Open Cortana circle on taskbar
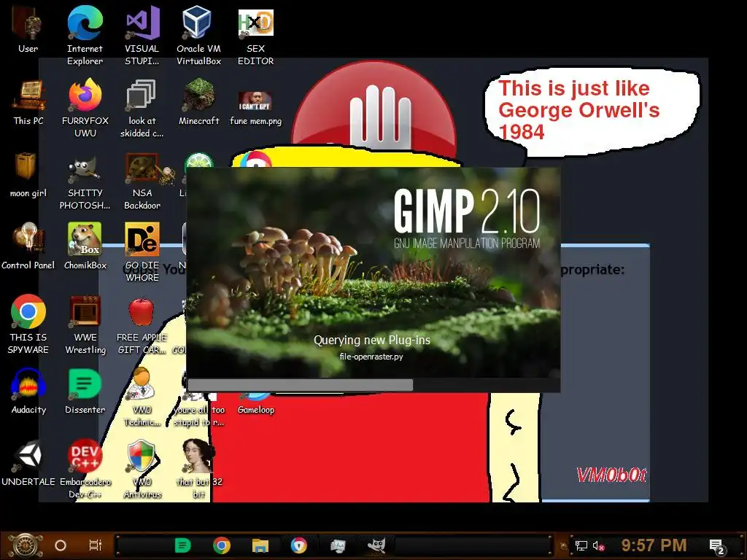The image size is (747, 560). [61, 545]
